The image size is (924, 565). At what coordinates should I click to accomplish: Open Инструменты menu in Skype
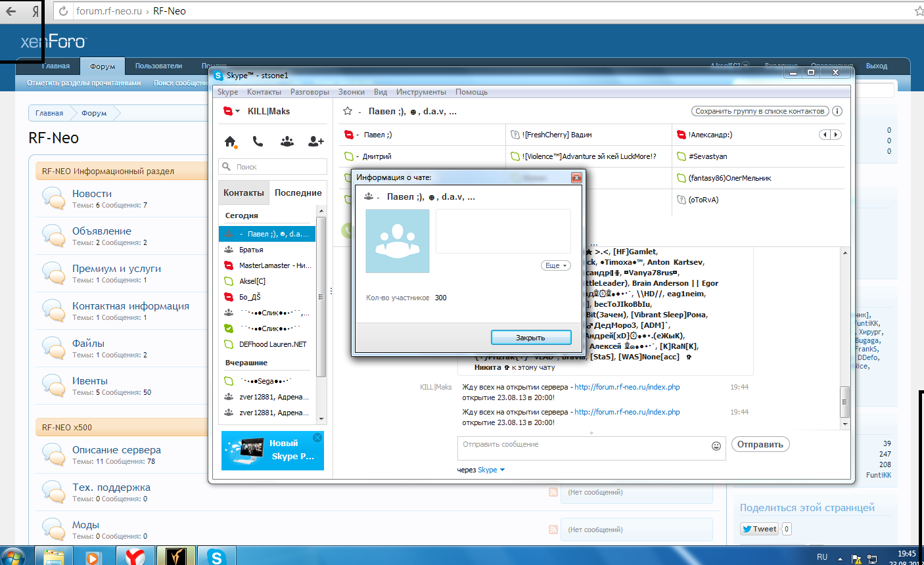[x=421, y=92]
